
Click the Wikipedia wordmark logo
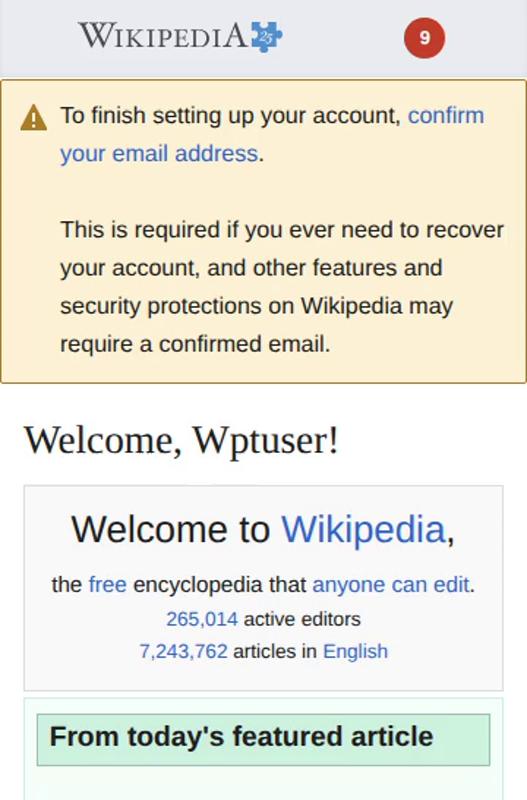tap(162, 36)
